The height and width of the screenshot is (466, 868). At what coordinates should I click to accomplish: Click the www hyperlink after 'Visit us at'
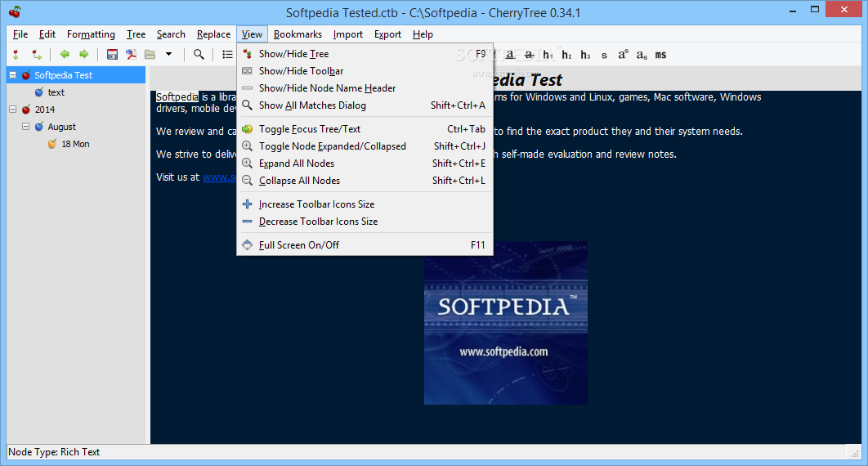tap(219, 177)
